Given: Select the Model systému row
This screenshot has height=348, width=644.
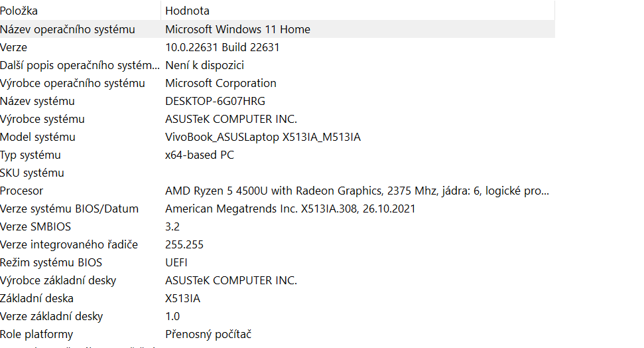Looking at the screenshot, I should 277,137.
